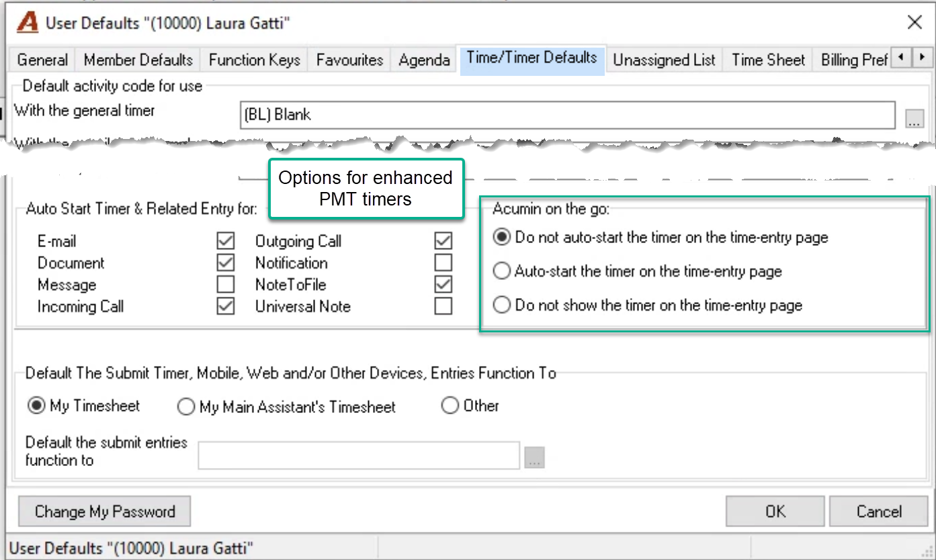Switch to Unassigned List tab
Screen dimensions: 936x560
coord(664,60)
